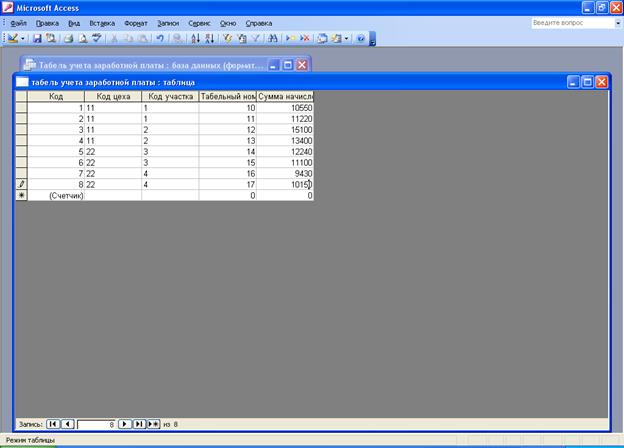Expand the help question box dropdown arrow
Viewport: 624px width, 448px height.
(618, 23)
